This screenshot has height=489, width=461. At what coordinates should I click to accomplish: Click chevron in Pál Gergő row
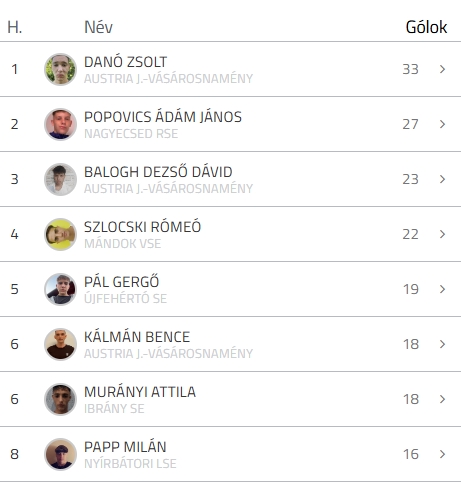point(442,289)
